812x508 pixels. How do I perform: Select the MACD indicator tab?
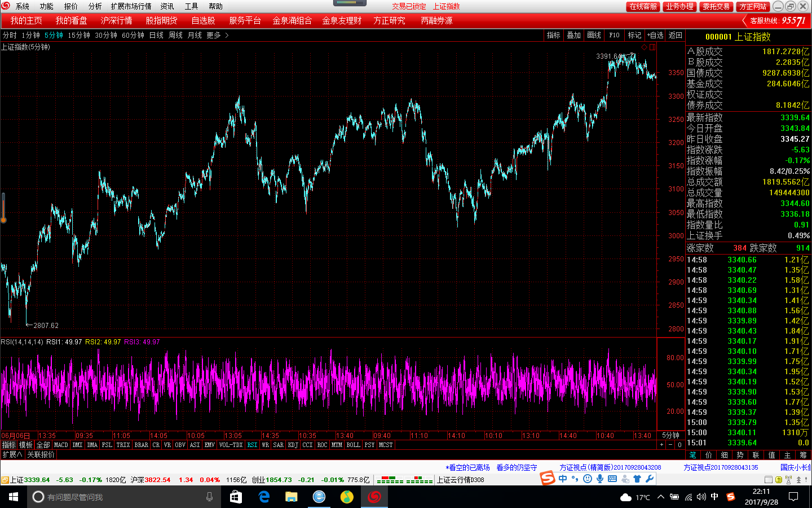(x=61, y=445)
